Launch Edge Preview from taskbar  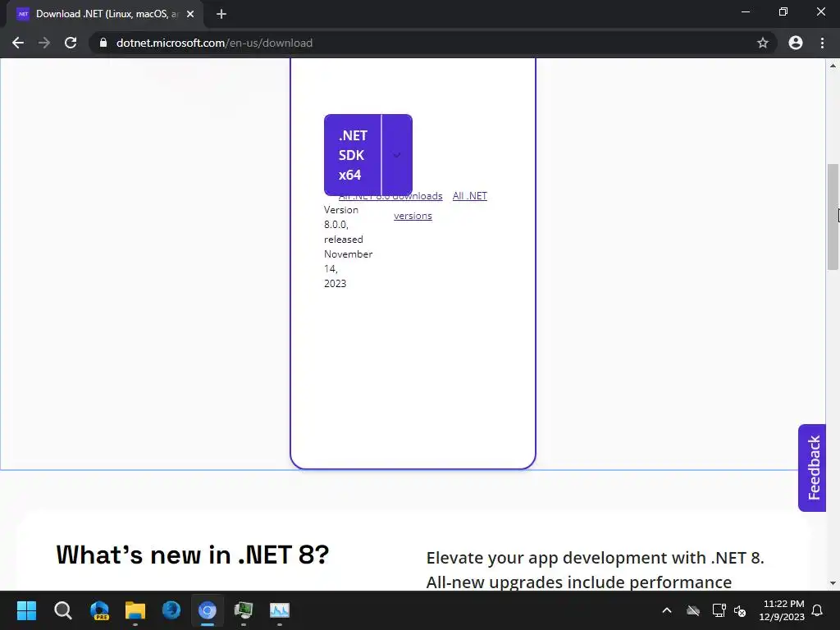(x=99, y=610)
